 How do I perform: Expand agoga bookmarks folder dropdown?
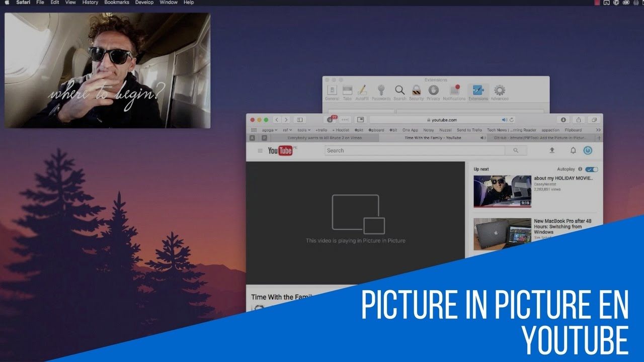pos(269,130)
